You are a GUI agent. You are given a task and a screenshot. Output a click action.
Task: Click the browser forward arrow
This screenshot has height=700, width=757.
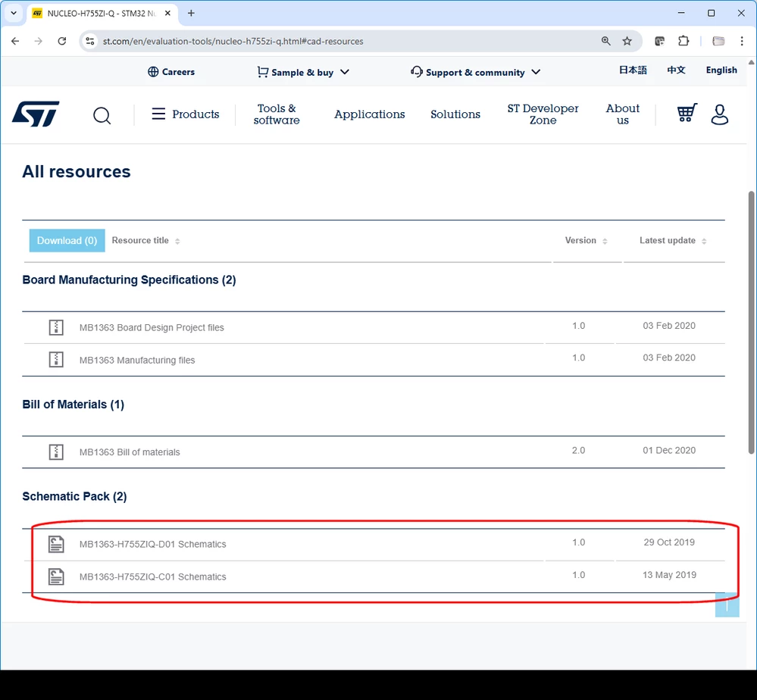tap(39, 41)
